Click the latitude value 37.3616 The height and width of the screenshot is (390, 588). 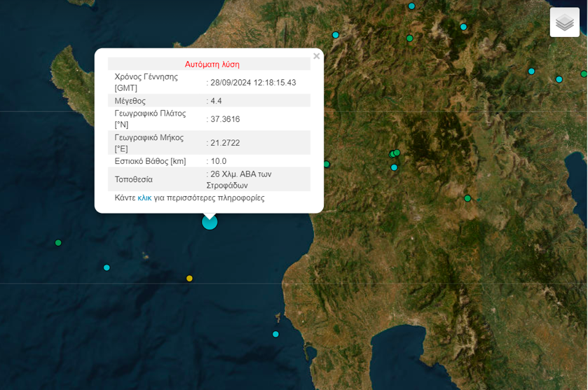(x=225, y=119)
